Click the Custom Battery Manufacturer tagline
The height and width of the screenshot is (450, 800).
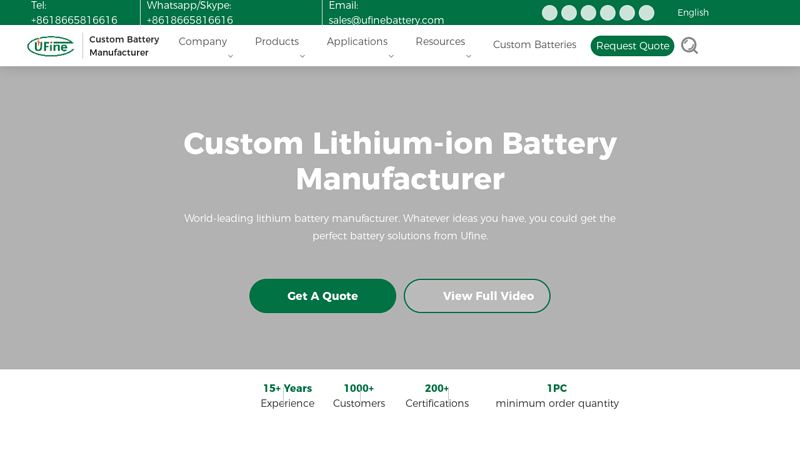124,46
